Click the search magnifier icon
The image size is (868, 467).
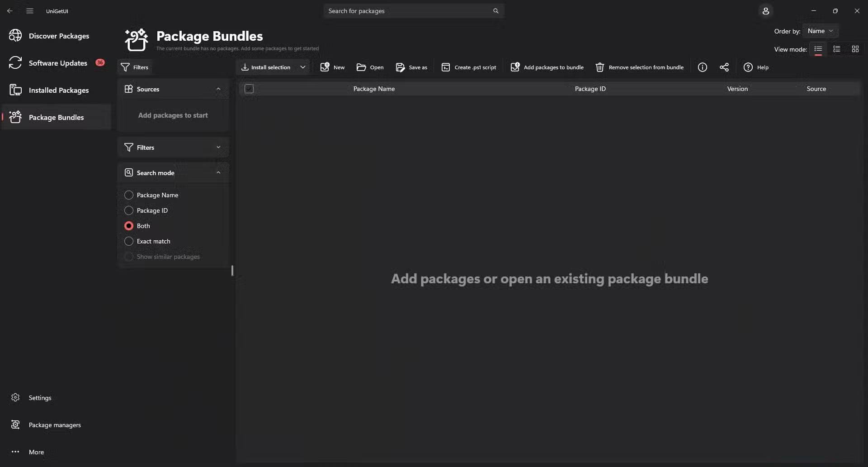pos(496,11)
